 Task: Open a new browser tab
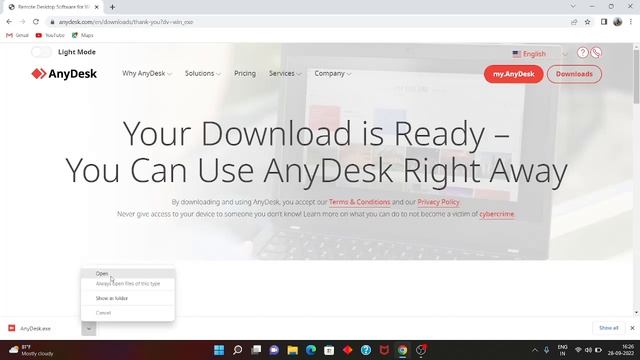[112, 7]
